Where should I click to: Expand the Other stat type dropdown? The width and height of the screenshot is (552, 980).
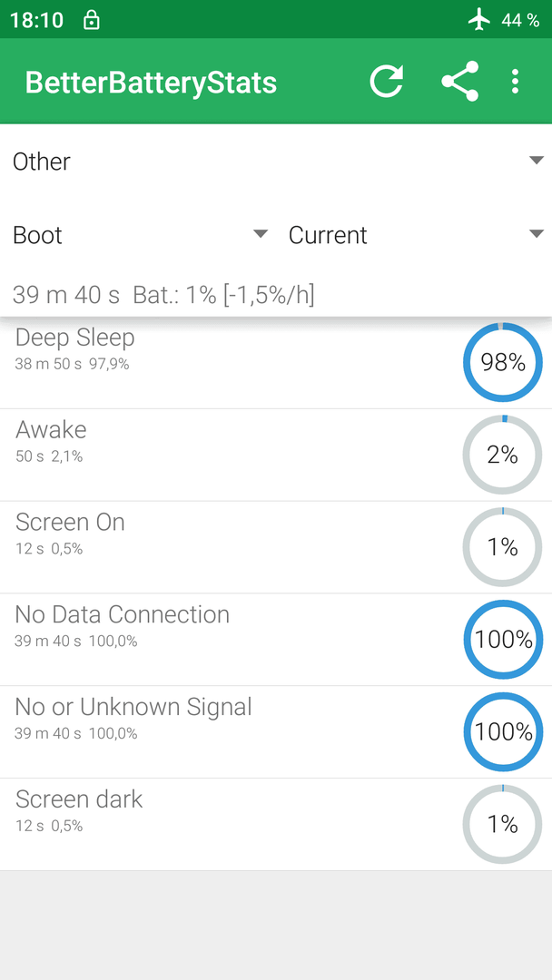pyautogui.click(x=276, y=162)
